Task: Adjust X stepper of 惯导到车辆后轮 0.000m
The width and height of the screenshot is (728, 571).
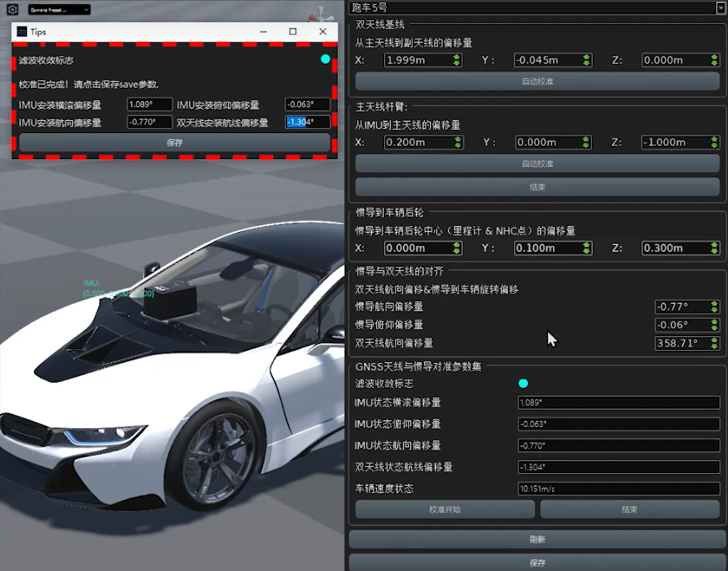Action: click(456, 248)
